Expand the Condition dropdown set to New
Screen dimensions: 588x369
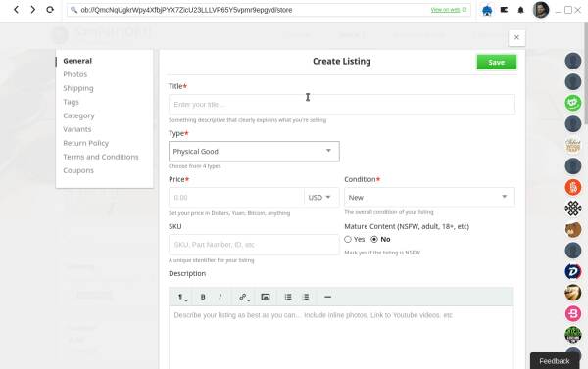pos(429,197)
